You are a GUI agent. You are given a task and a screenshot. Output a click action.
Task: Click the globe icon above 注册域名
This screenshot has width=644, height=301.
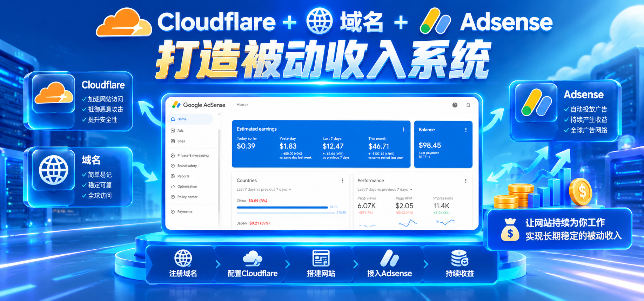point(183,259)
